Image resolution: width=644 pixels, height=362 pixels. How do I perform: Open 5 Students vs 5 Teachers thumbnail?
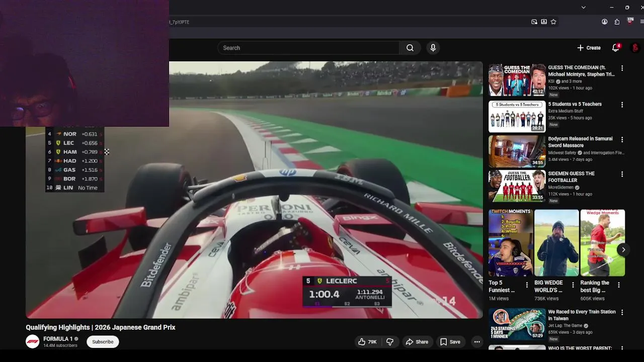click(517, 117)
